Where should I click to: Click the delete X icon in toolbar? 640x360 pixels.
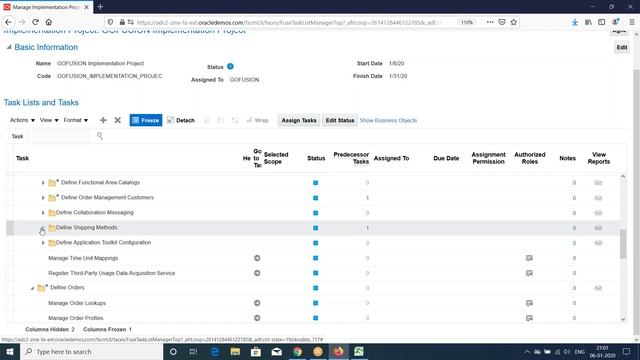[118, 120]
